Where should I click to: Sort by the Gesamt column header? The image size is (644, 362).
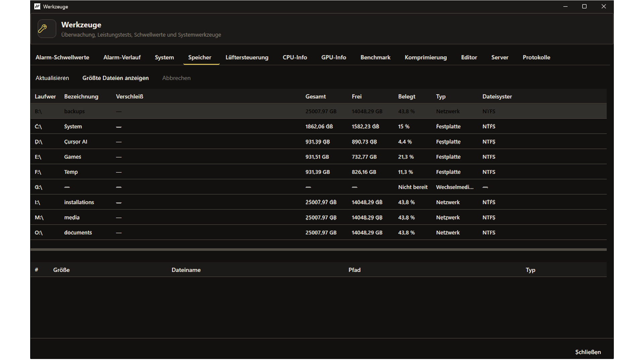click(315, 97)
